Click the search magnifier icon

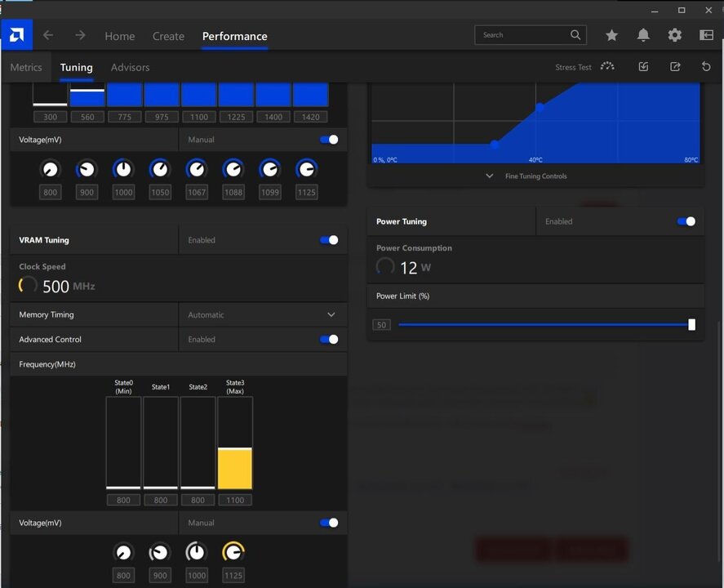point(575,35)
